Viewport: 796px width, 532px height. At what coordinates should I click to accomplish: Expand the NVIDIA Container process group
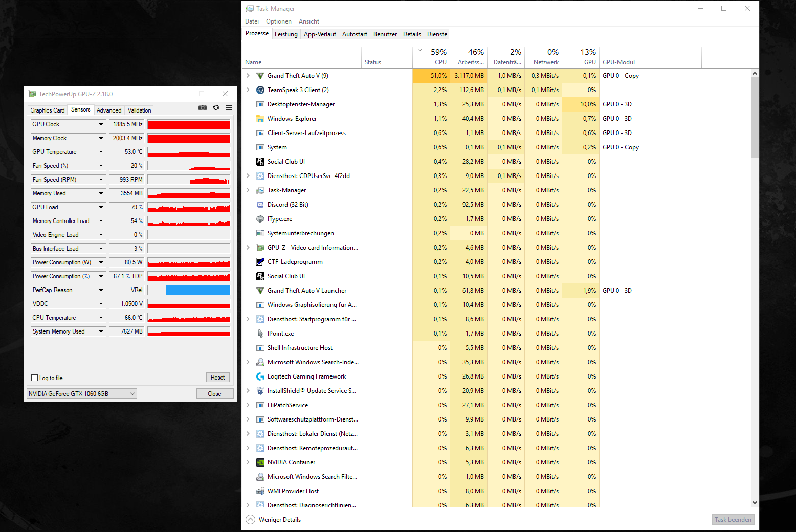click(x=248, y=462)
